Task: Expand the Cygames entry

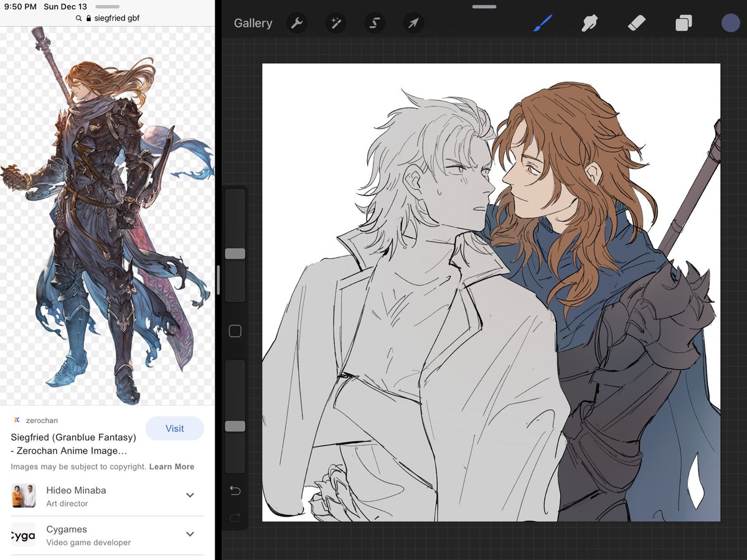Action: 190,534
